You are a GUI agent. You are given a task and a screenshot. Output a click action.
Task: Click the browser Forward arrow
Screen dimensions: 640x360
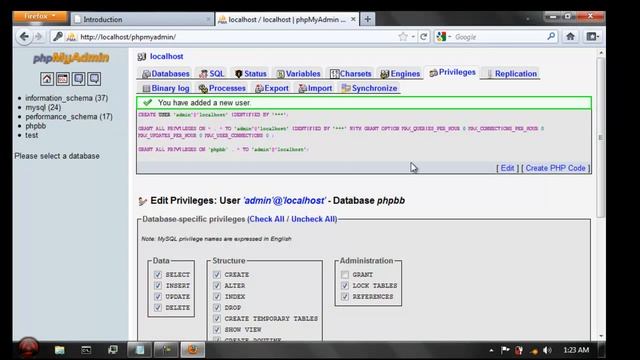(38, 37)
